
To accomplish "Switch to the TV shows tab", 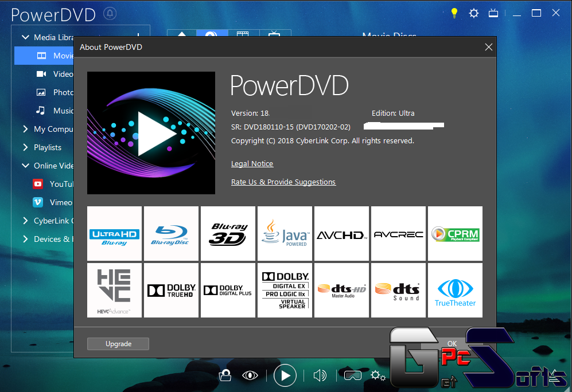I will (274, 33).
